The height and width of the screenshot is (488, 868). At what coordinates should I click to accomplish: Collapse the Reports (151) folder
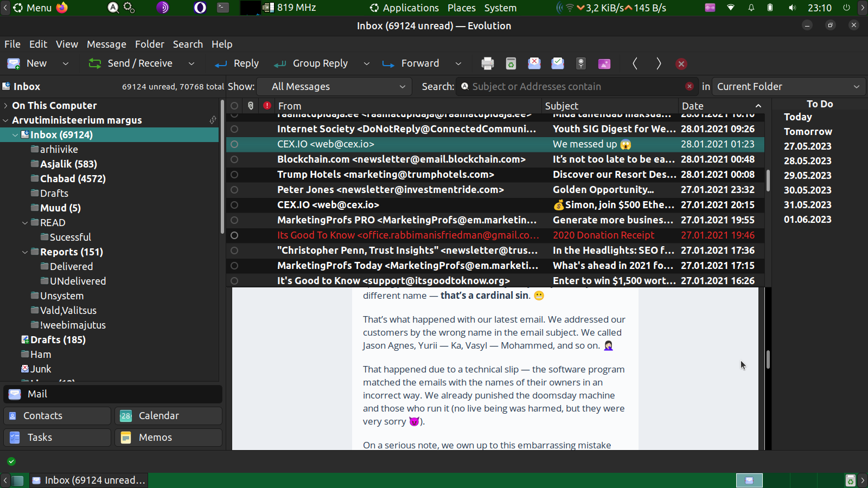(25, 252)
